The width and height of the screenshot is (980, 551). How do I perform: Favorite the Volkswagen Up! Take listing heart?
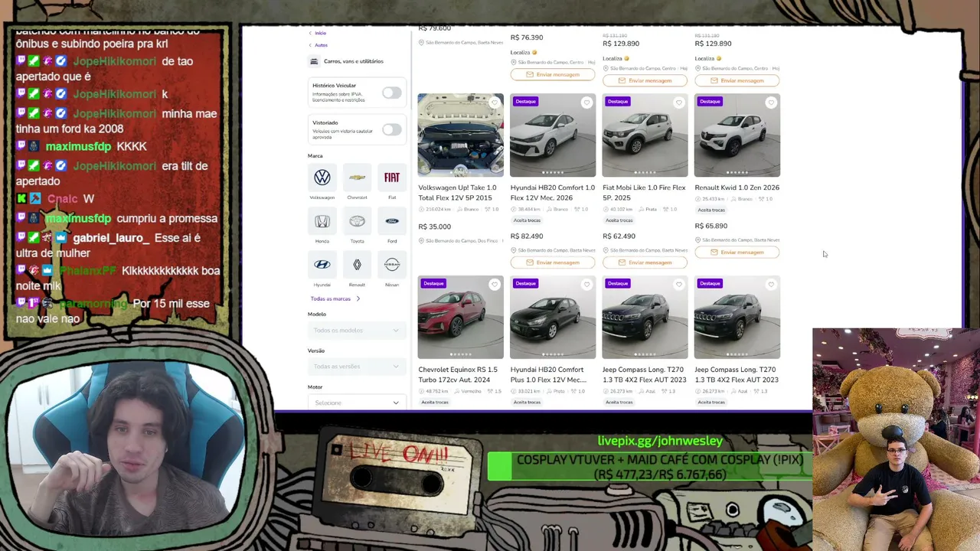tap(495, 103)
